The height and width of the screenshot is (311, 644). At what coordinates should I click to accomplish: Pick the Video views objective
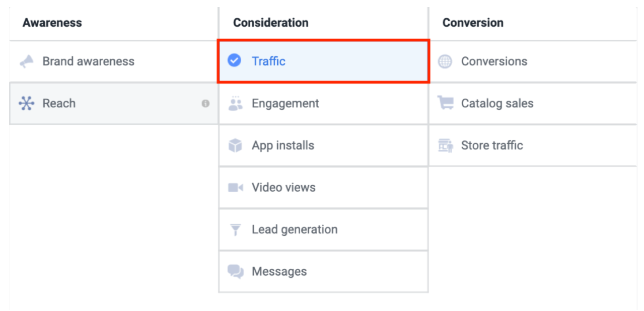coord(283,188)
